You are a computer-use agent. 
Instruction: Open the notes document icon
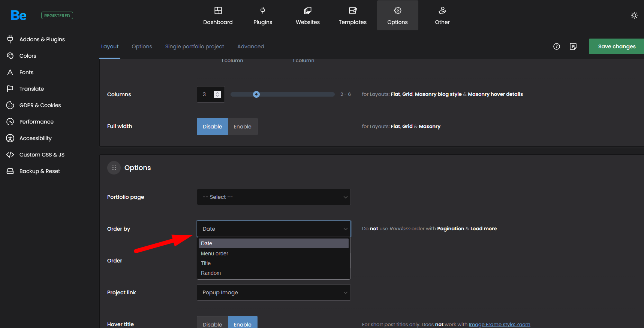pos(573,46)
